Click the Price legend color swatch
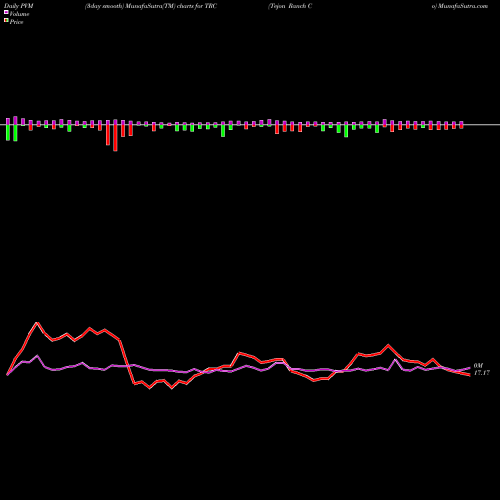This screenshot has width=500, height=500. pos(6,21)
